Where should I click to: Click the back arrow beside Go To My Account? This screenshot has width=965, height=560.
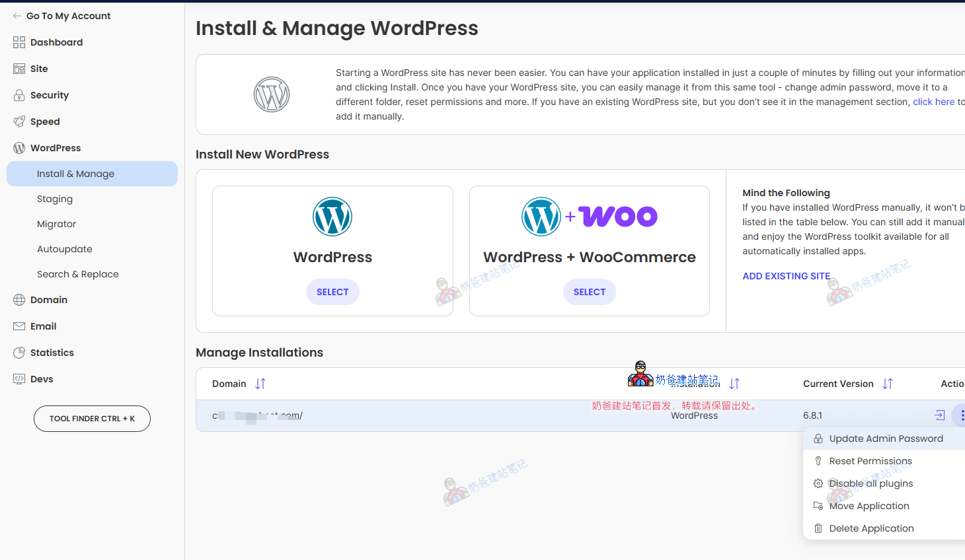pyautogui.click(x=17, y=15)
